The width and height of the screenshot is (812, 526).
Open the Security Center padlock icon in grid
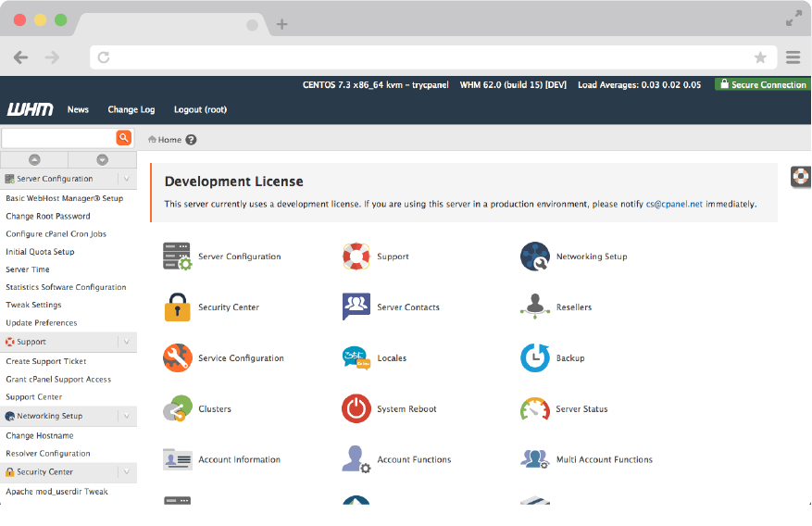pyautogui.click(x=177, y=307)
